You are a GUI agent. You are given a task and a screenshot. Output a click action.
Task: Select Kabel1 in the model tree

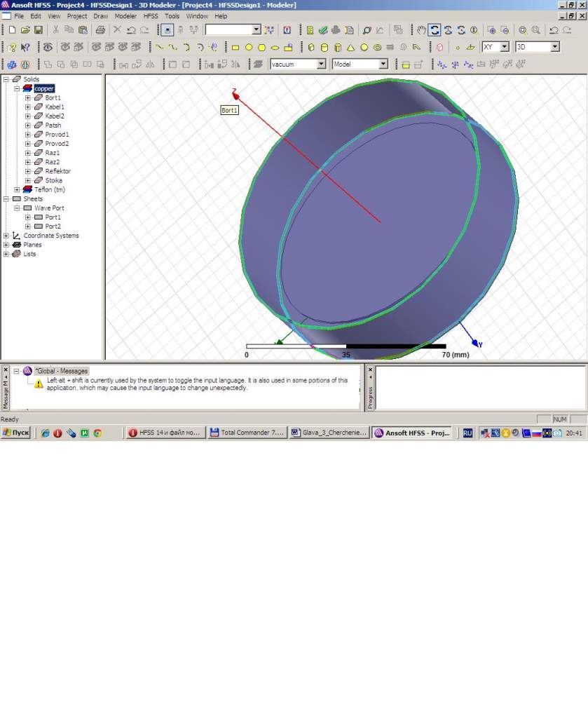pos(55,107)
